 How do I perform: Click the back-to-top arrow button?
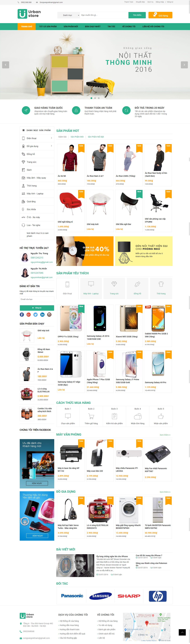182,632
